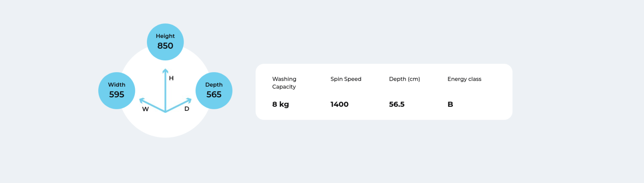Click the 595 width number

[117, 95]
